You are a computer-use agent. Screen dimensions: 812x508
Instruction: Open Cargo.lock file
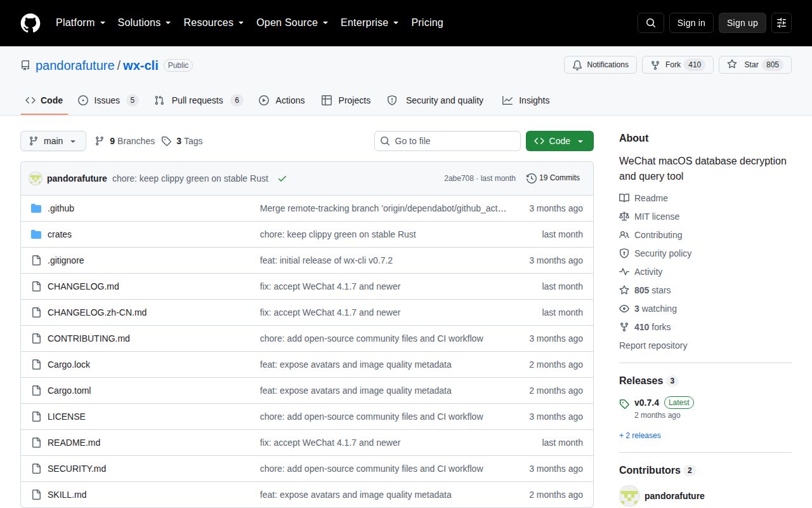point(69,364)
